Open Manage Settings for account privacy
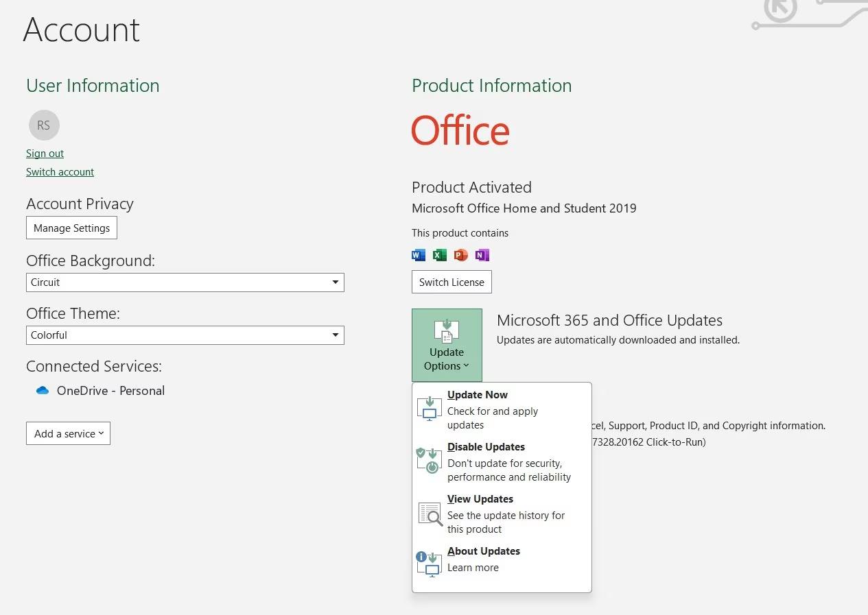Image resolution: width=868 pixels, height=615 pixels. (x=71, y=228)
